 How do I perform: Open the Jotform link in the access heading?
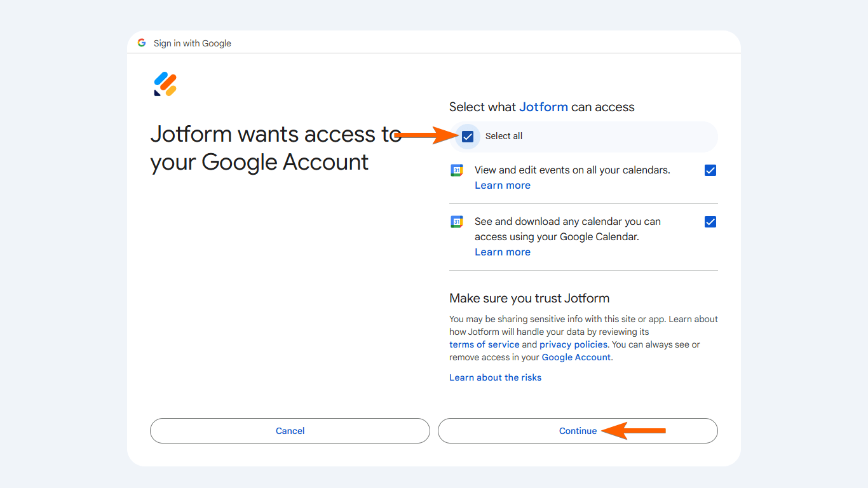[543, 107]
